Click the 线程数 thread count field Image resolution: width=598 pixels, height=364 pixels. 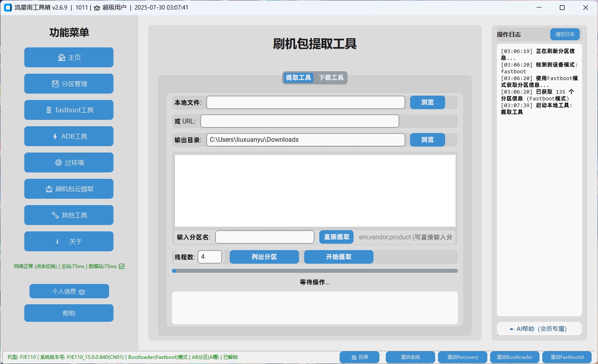point(210,257)
